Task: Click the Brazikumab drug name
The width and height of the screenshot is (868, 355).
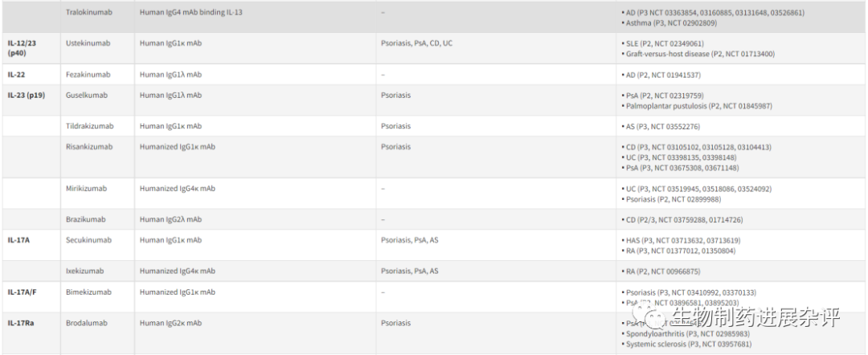Action: (85, 219)
